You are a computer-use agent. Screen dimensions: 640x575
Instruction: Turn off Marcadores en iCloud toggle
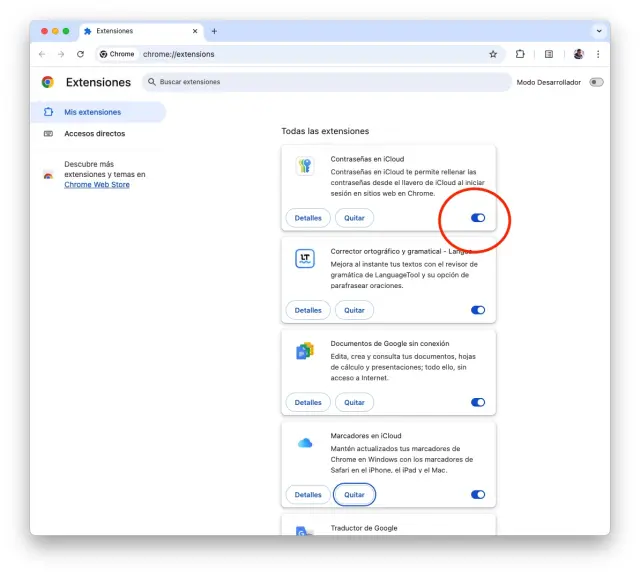tap(478, 494)
